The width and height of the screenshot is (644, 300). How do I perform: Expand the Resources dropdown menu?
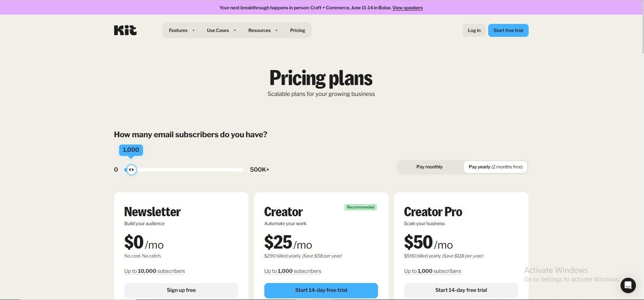coord(263,30)
